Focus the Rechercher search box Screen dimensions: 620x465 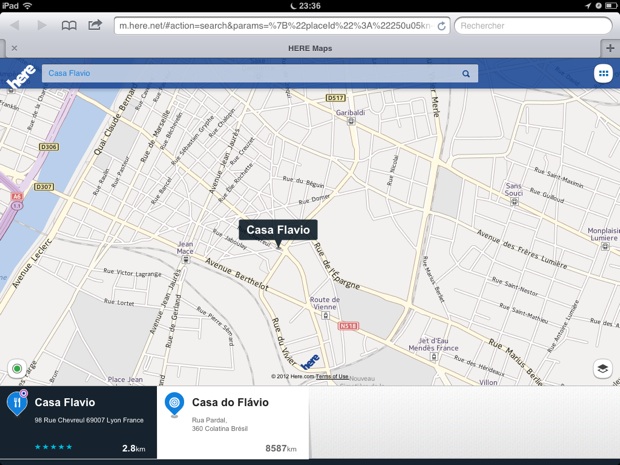(533, 26)
